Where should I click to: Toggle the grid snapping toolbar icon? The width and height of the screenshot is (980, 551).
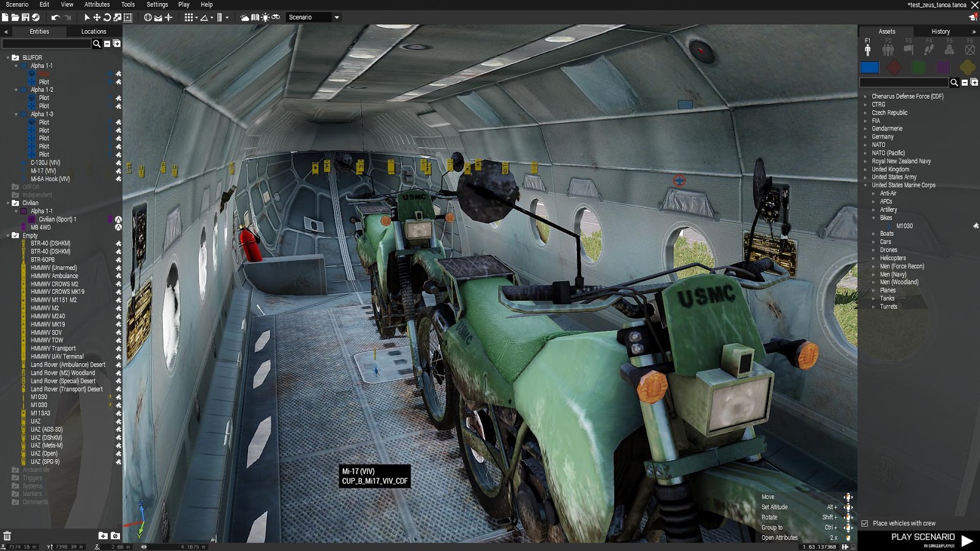pos(189,17)
